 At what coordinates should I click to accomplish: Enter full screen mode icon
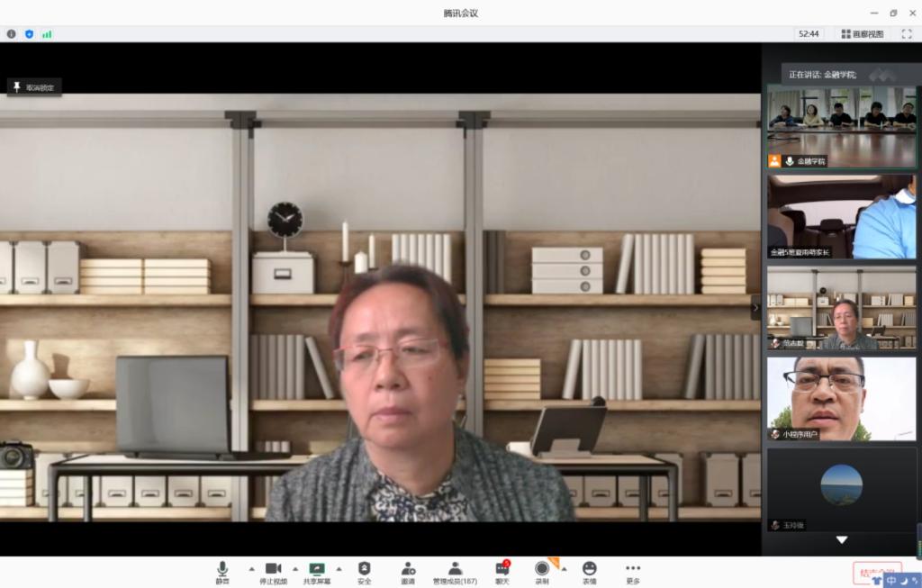point(907,34)
